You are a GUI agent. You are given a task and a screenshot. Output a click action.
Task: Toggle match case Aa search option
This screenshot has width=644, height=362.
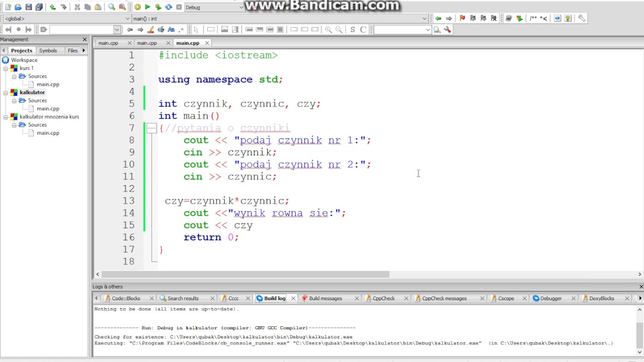coord(171,30)
